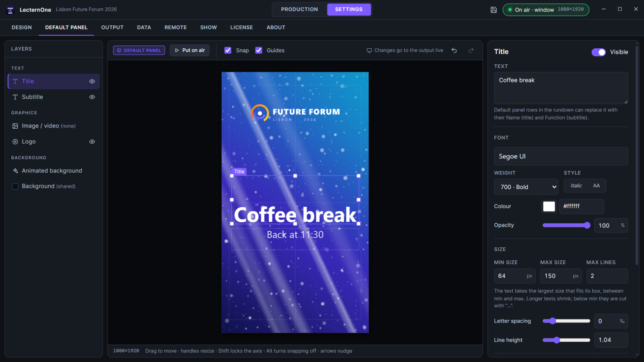Image resolution: width=644 pixels, height=362 pixels.
Task: Tick the Background (shared) checkbox
Action: (15, 186)
